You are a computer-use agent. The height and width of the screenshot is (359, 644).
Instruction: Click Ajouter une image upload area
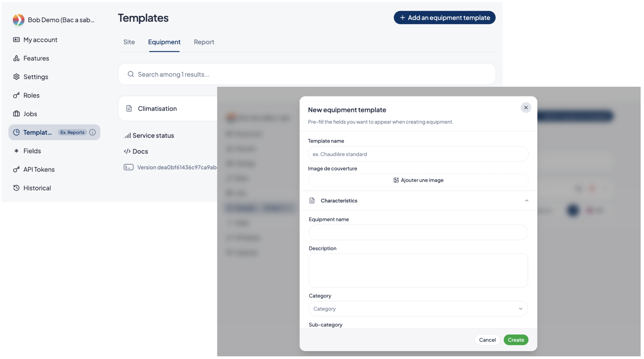click(x=418, y=180)
